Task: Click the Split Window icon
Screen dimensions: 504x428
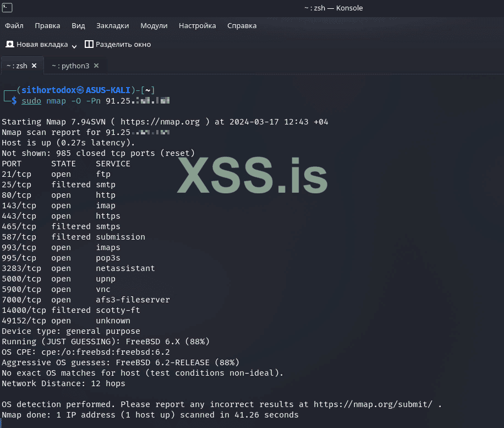Action: coord(89,44)
